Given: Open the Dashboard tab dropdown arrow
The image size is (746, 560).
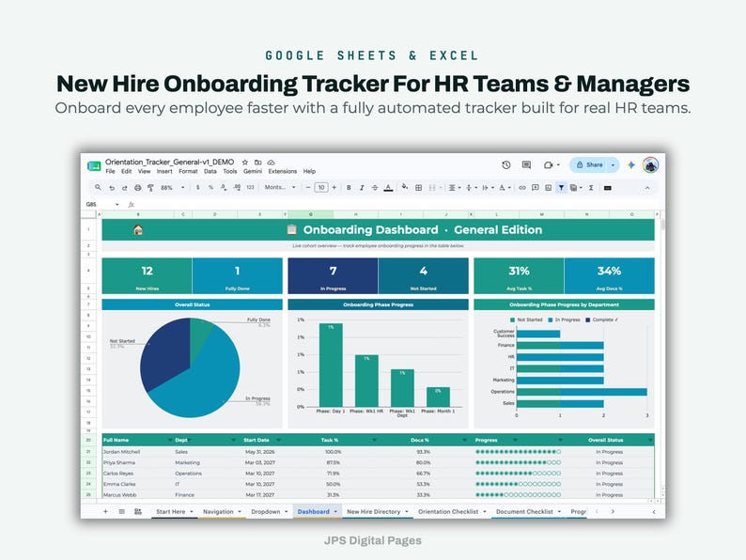Looking at the screenshot, I should tap(335, 512).
